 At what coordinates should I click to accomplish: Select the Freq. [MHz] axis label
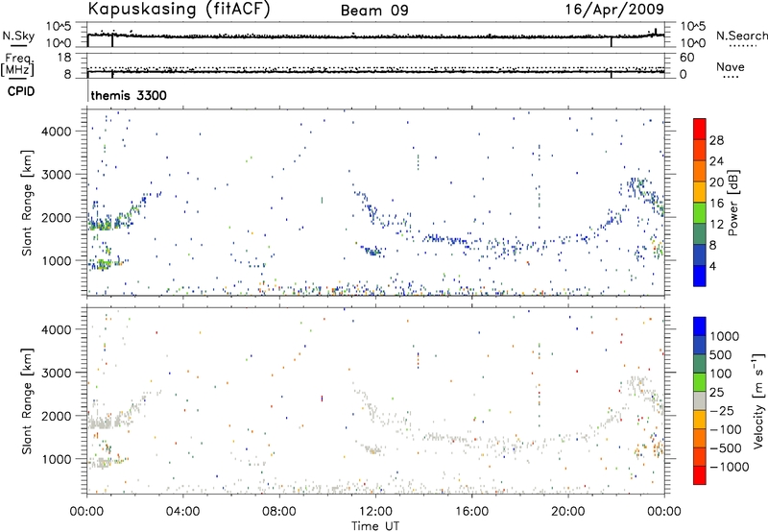tap(17, 65)
